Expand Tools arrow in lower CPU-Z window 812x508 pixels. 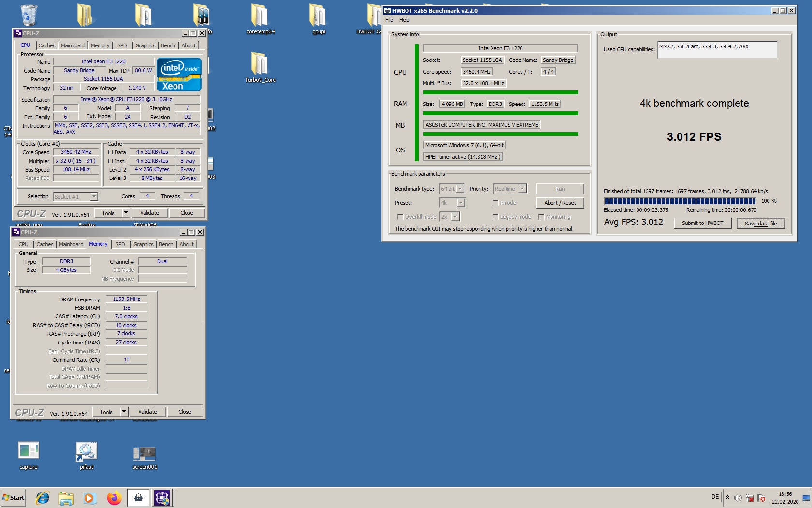(124, 412)
